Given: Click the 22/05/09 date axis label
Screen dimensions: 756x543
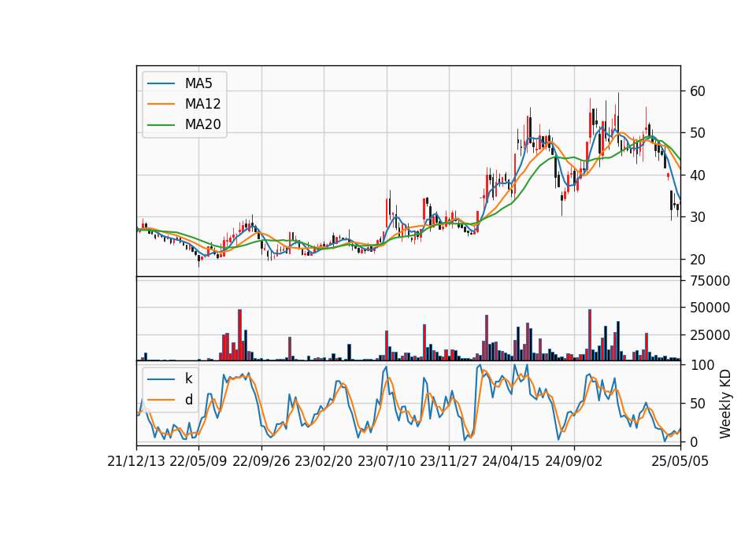Looking at the screenshot, I should pyautogui.click(x=198, y=462).
